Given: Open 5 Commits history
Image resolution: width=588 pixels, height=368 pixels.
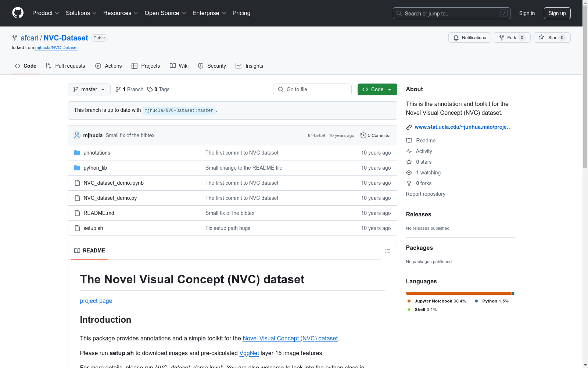Looking at the screenshot, I should point(375,135).
